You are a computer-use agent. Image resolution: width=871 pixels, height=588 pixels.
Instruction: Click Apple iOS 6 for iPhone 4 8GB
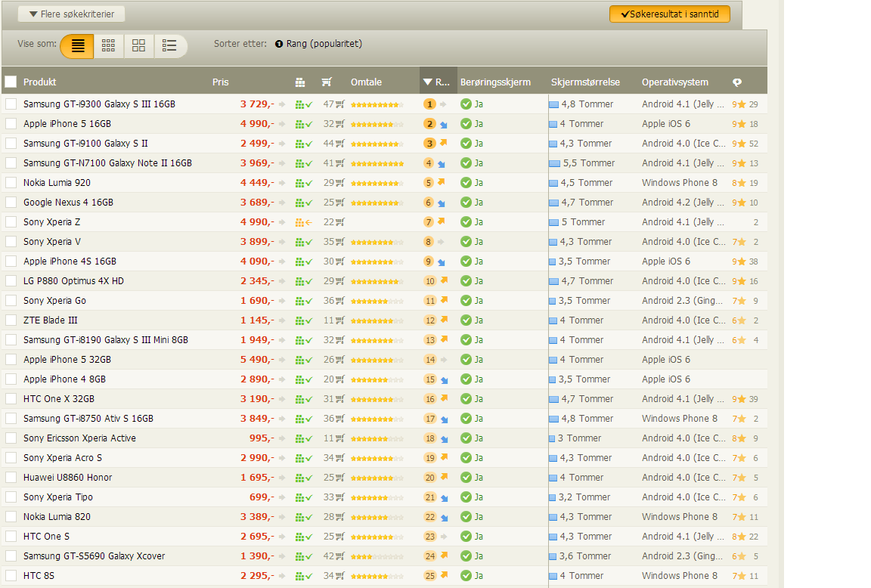666,379
